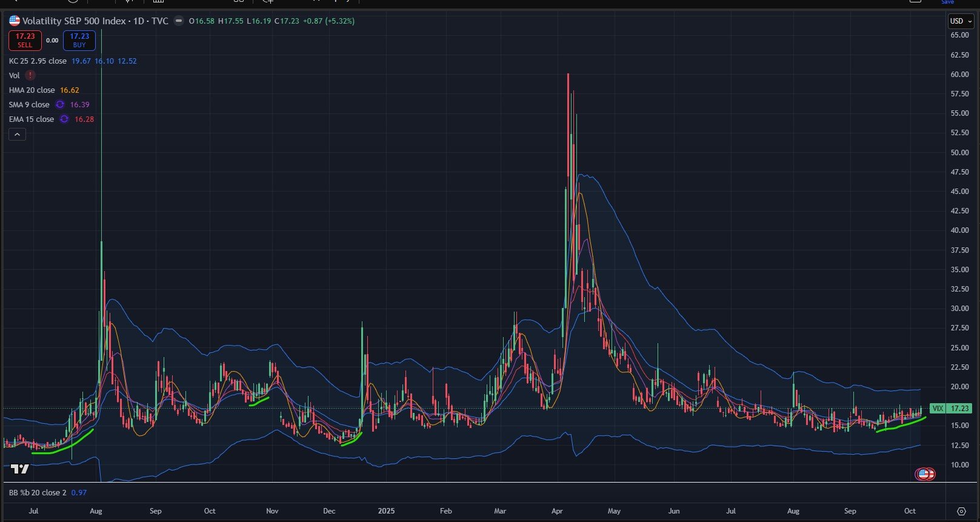
Task: Open chart settings hexagon gear icon
Action: (x=961, y=511)
